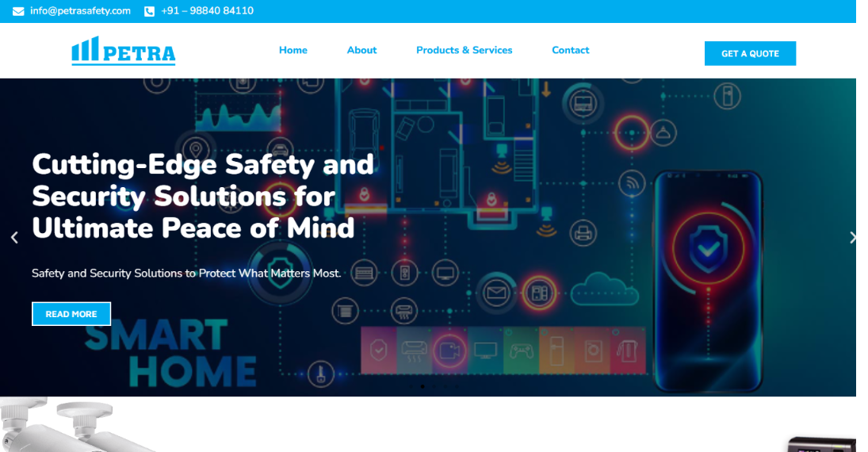Screen dimensions: 868x452
Task: Open the Home menu item
Action: (293, 50)
